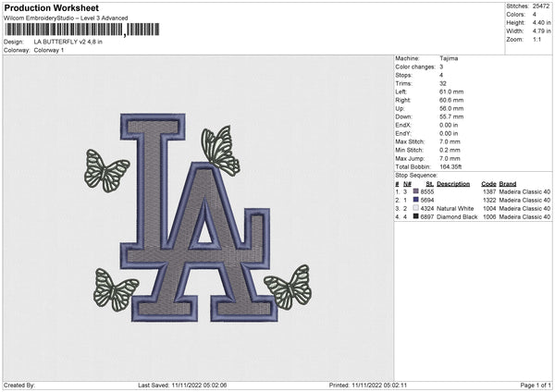Click 'Madeira Classic 40' in the Diamond Black row
Screen dimensions: 555x392
[524, 217]
